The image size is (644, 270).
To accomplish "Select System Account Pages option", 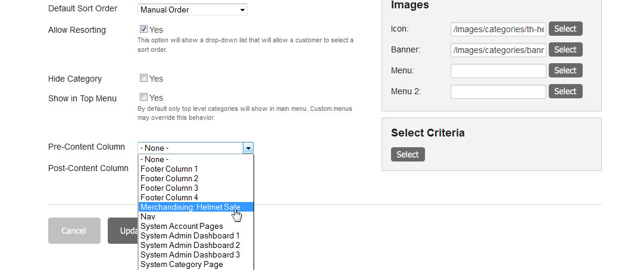I will point(196,226).
